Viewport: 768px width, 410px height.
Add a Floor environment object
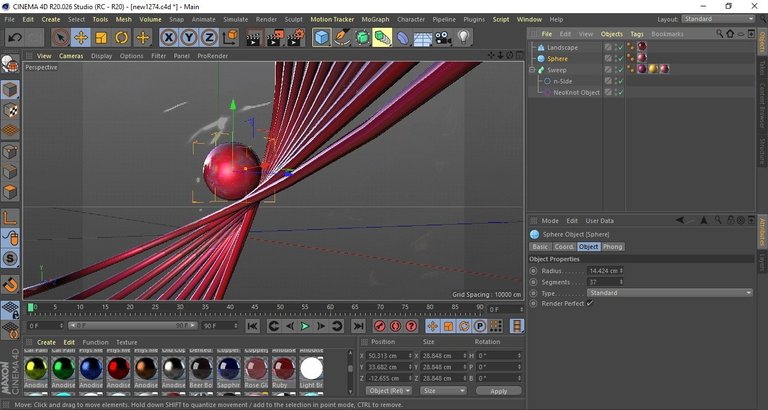(423, 38)
